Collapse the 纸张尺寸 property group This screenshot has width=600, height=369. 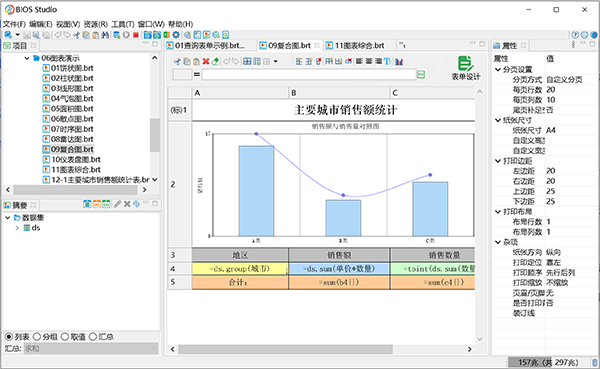498,120
